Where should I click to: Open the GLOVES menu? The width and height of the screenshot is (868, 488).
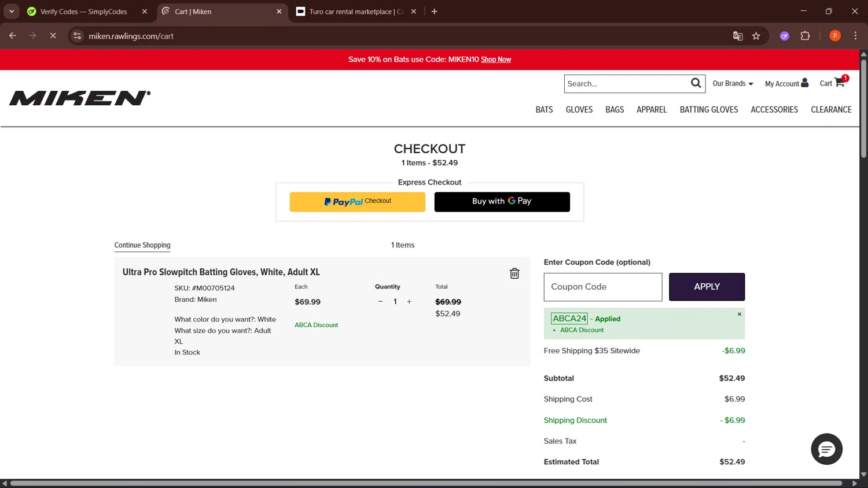click(579, 109)
